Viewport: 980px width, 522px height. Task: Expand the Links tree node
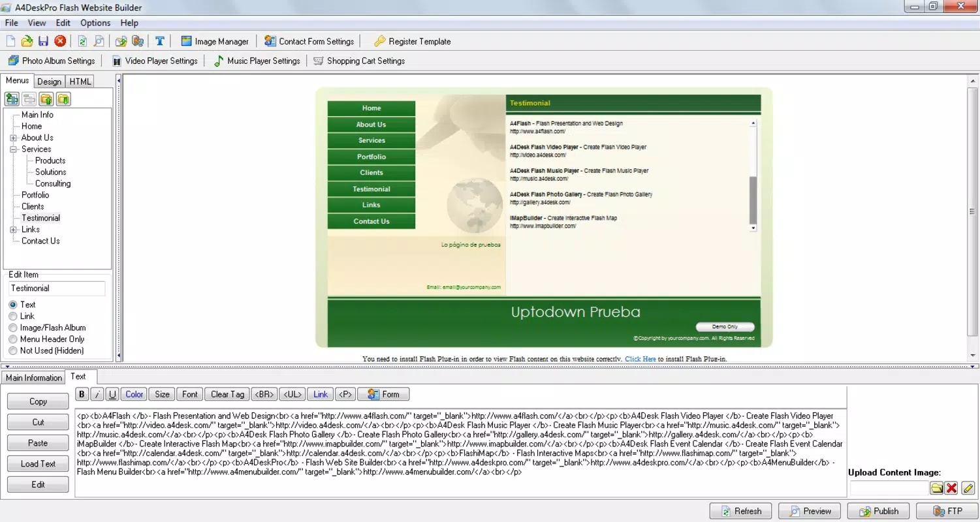pyautogui.click(x=13, y=230)
